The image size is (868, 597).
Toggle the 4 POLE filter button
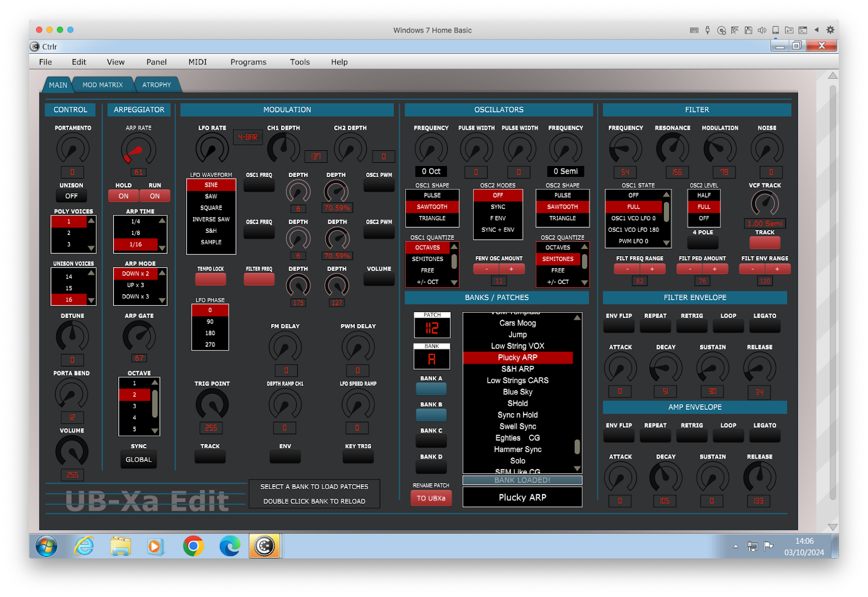pos(703,242)
